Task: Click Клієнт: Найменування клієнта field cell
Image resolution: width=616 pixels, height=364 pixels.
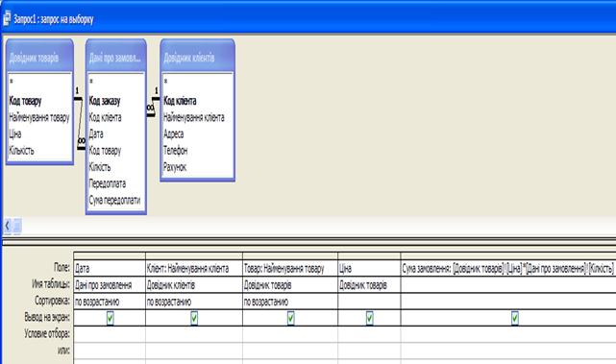Action: tap(194, 268)
